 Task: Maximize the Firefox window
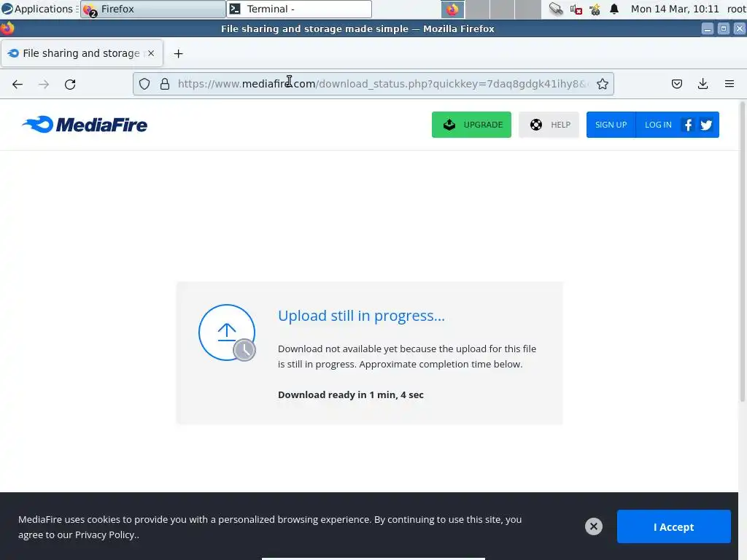pos(723,29)
